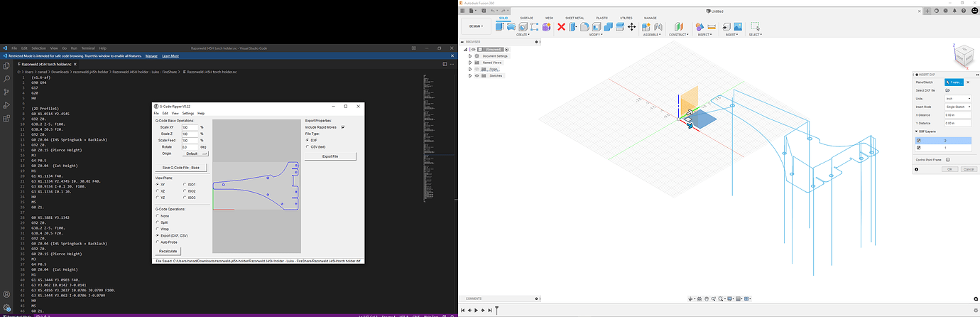The height and width of the screenshot is (317, 980).
Task: Expand Document Settings in Browser tree
Action: [470, 55]
